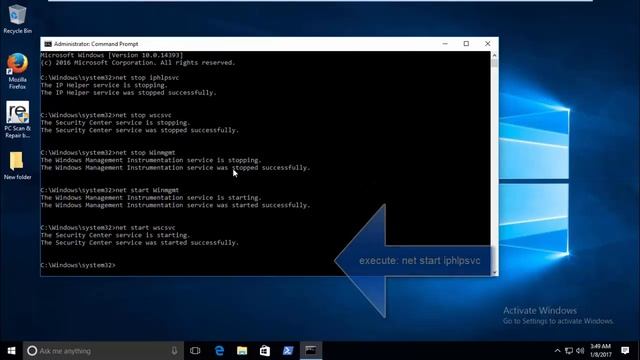Click the Ask me anything search field
Image resolution: width=640 pixels, height=360 pixels.
coord(103,351)
